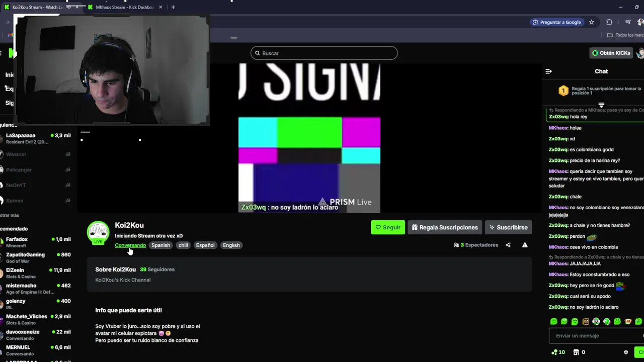Image resolution: width=644 pixels, height=362 pixels.
Task: Click the Enviar un mensaje chat input
Action: [x=596, y=336]
